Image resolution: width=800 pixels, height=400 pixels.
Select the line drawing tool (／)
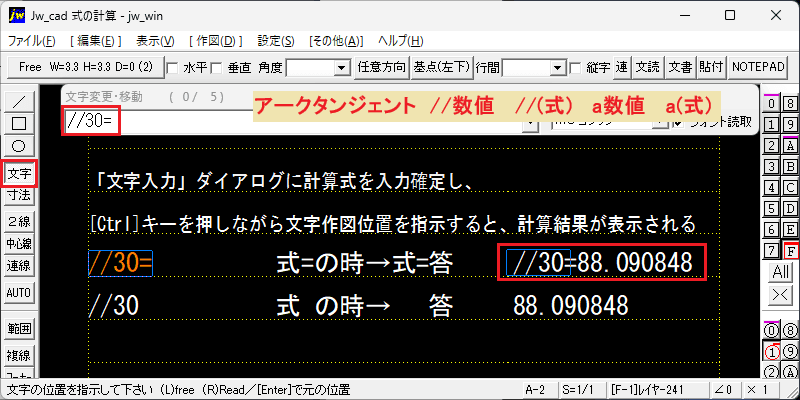click(x=19, y=102)
